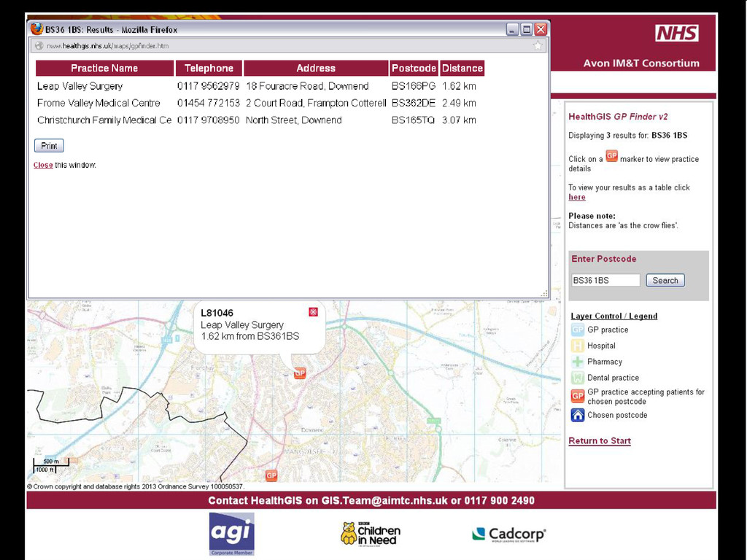This screenshot has width=747, height=560.
Task: Minimize the Firefox results window
Action: click(x=512, y=29)
